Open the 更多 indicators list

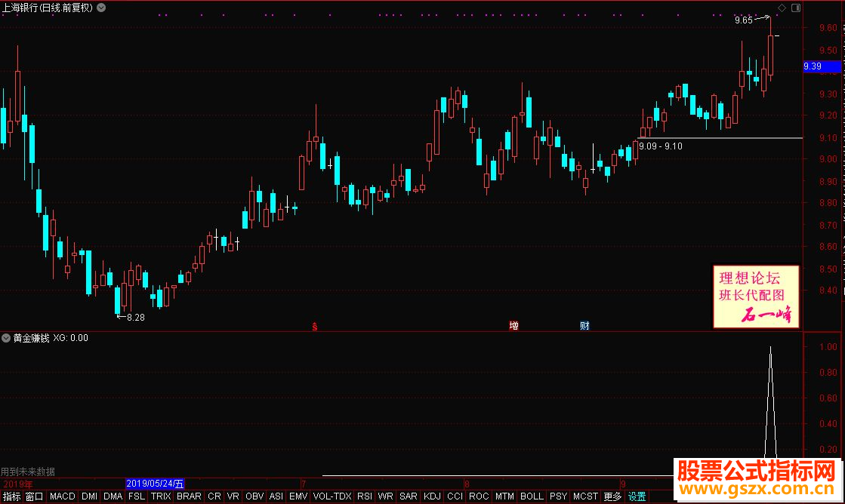[x=612, y=496]
